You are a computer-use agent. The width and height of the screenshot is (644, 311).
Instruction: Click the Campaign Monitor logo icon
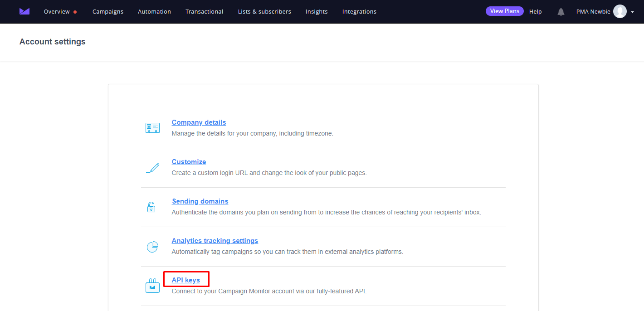pyautogui.click(x=24, y=11)
